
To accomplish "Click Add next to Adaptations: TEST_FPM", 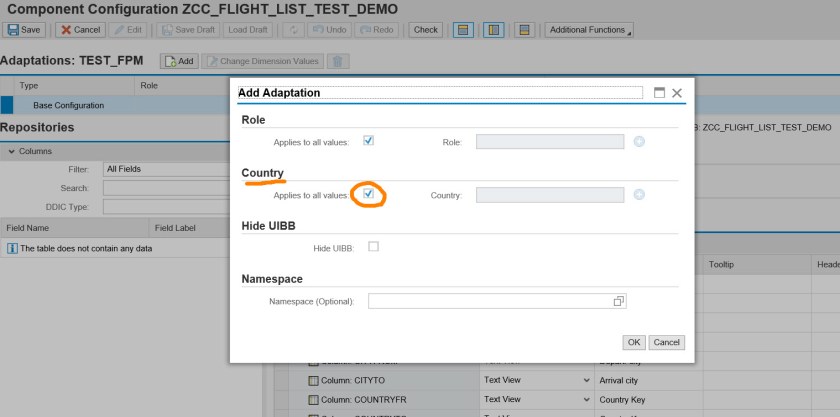I will point(179,61).
